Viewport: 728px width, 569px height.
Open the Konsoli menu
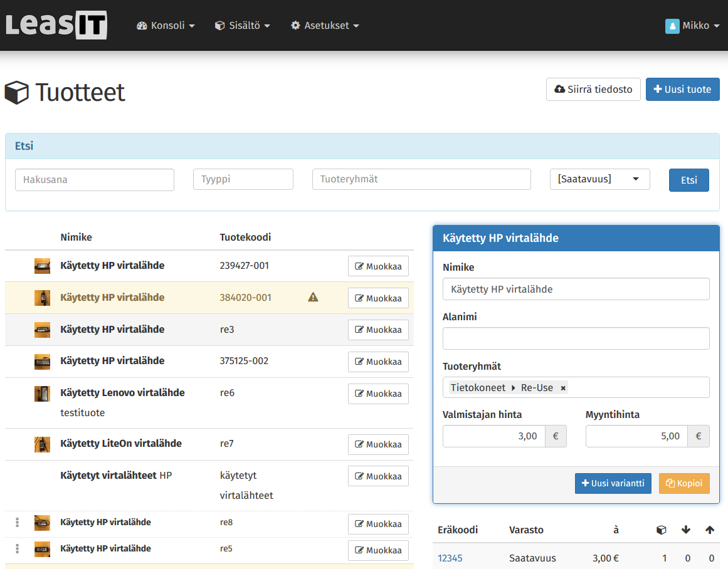pos(166,26)
